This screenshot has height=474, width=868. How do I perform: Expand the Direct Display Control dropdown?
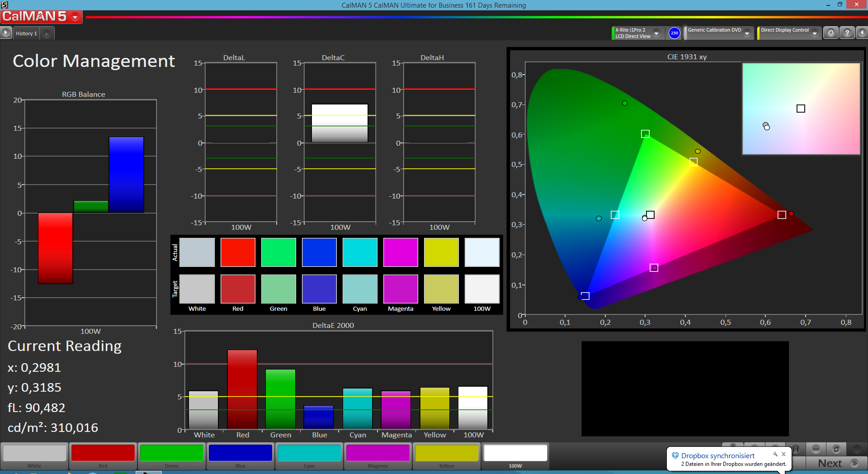tap(814, 33)
